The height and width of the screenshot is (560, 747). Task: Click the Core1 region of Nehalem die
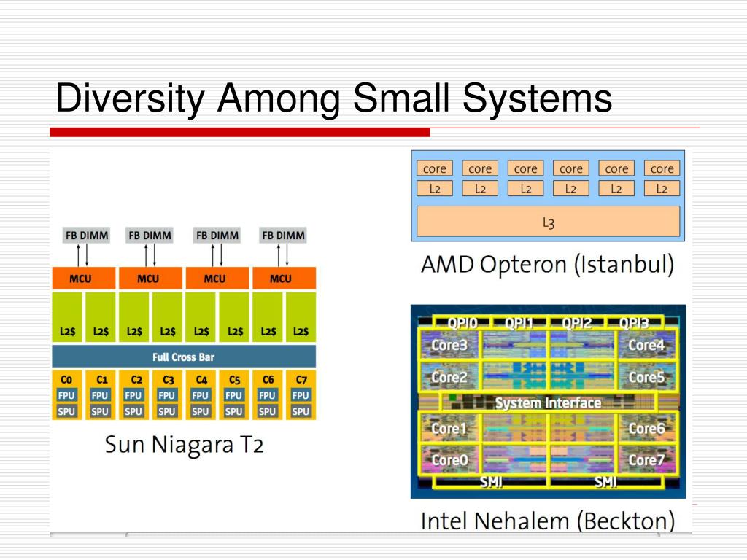[x=449, y=428]
